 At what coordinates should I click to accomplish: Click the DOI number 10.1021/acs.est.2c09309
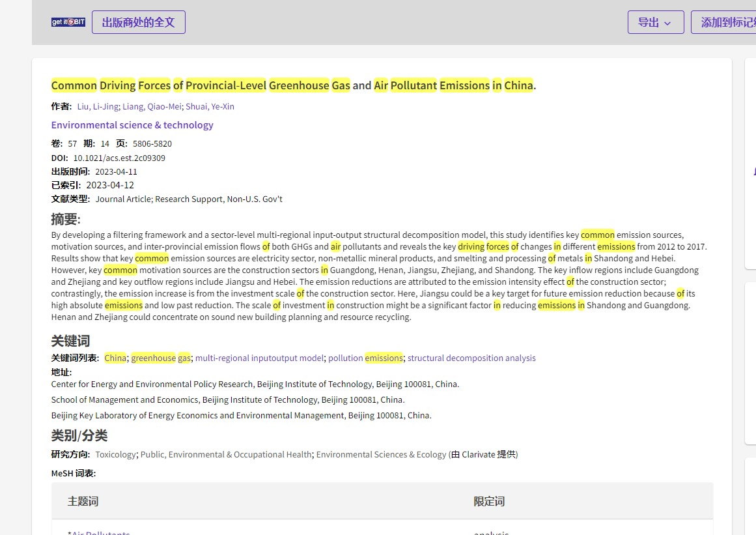pos(119,158)
